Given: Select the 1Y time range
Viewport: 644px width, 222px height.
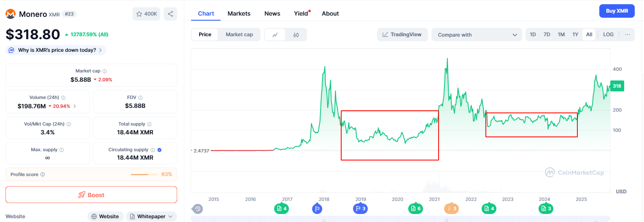Looking at the screenshot, I should click(575, 35).
